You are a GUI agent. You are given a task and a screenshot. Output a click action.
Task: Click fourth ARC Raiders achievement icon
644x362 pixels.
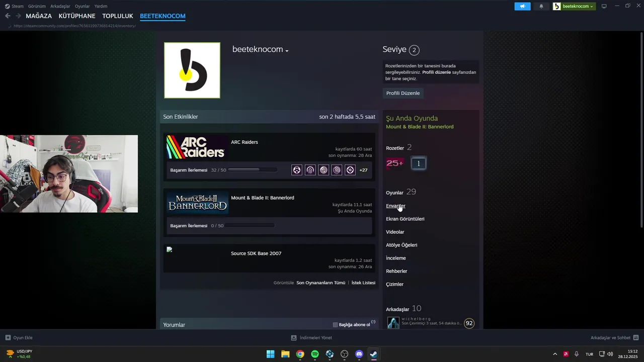click(x=337, y=170)
